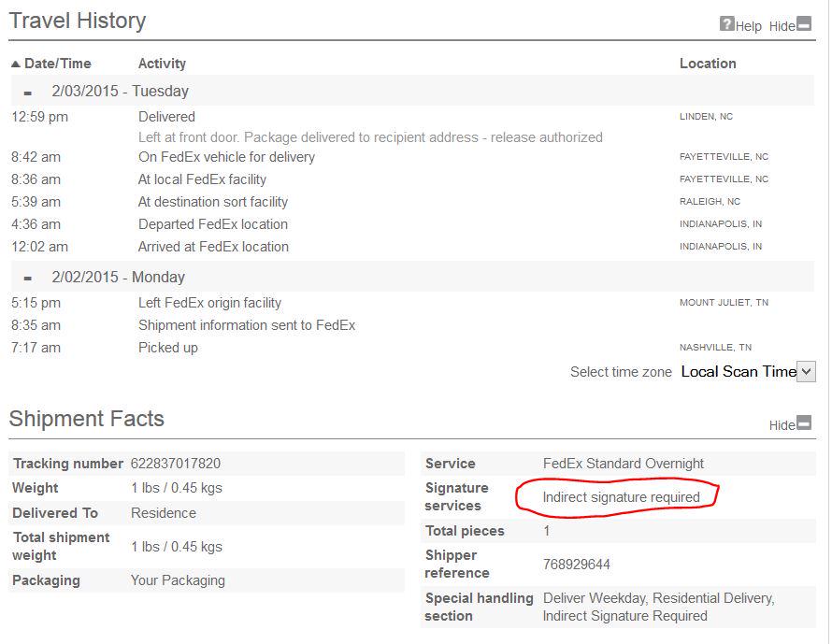Click shipper reference 768929644
This screenshot has height=644, width=832.
pos(576,565)
